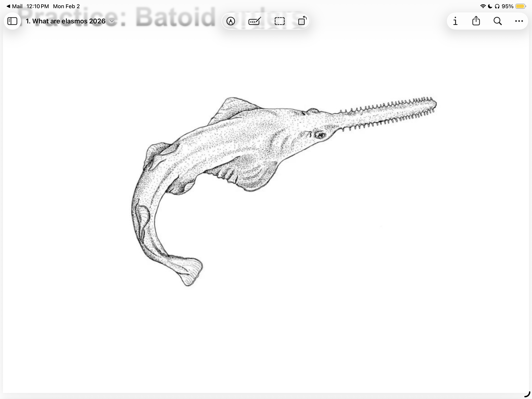This screenshot has width=532, height=399.
Task: Open the markup pen tool
Action: click(231, 21)
